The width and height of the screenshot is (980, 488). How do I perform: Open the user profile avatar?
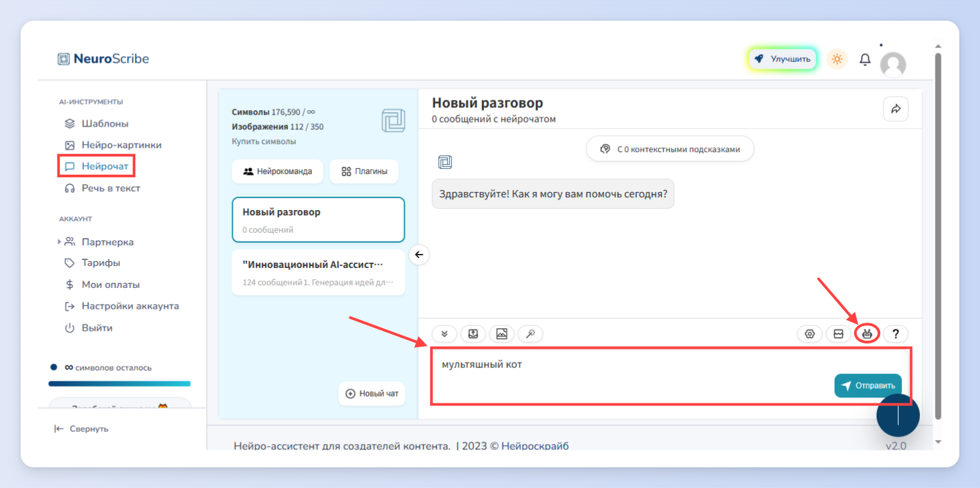893,65
